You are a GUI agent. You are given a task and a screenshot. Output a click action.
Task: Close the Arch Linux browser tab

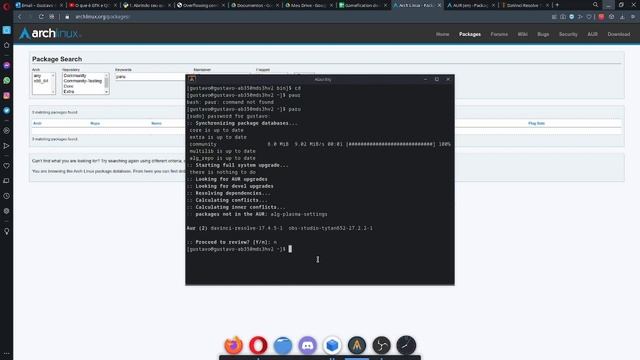coord(439,5)
